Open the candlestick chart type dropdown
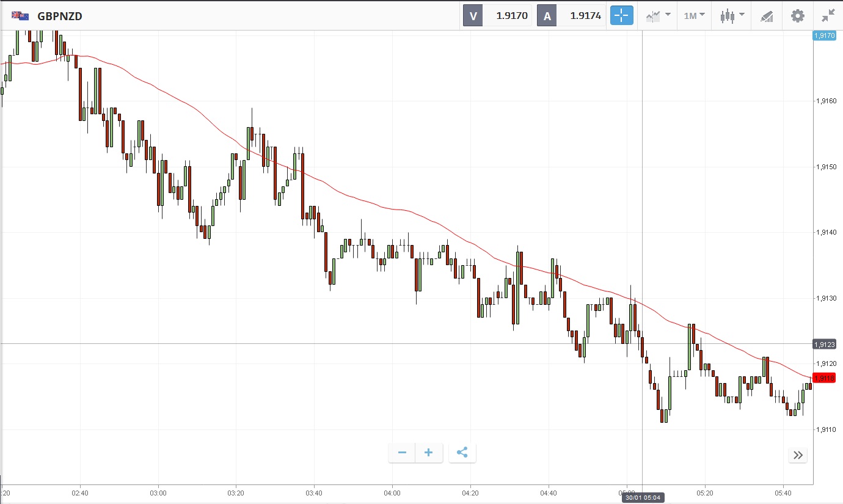 tap(732, 16)
